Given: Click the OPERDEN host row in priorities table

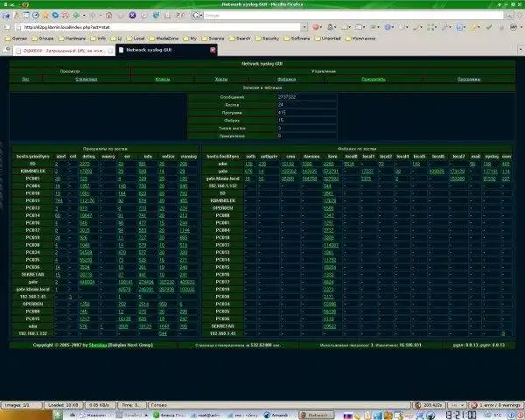Looking at the screenshot, I should click(105, 304).
